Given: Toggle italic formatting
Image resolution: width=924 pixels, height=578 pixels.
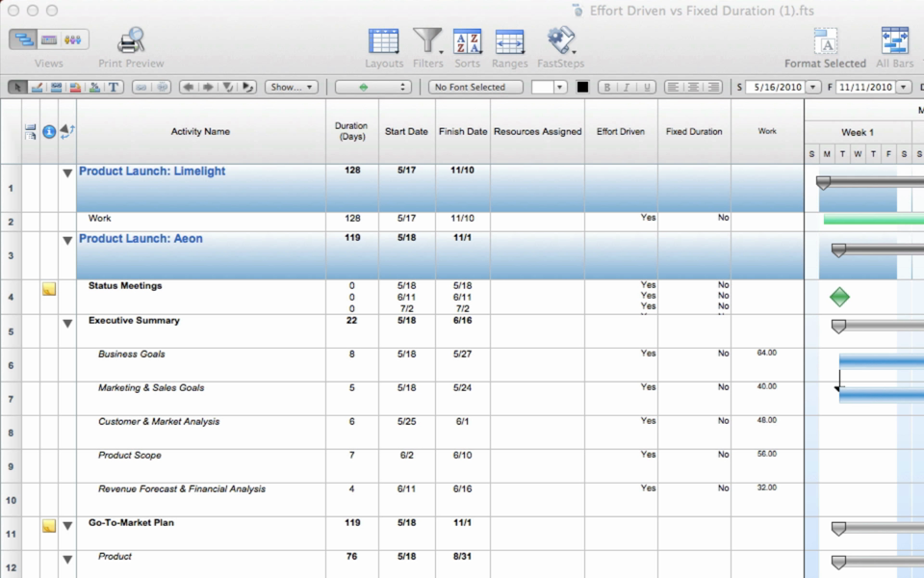Looking at the screenshot, I should tap(627, 88).
